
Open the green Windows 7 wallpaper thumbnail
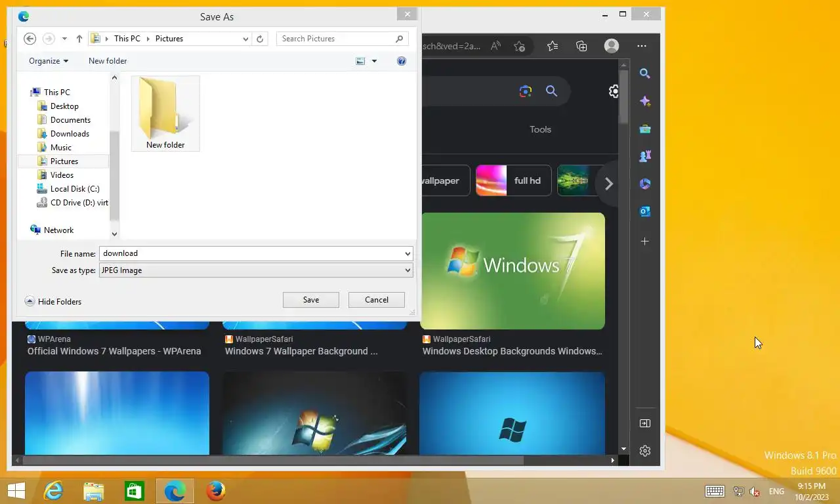coord(513,271)
